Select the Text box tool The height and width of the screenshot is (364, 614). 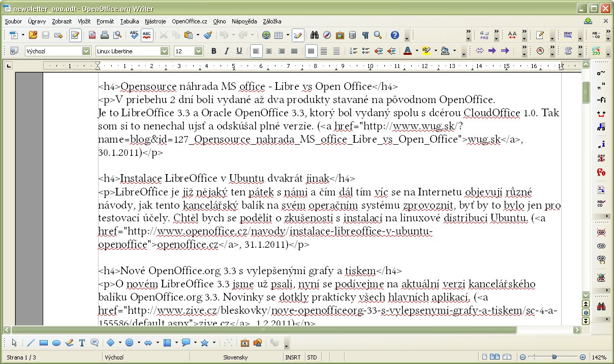82,343
